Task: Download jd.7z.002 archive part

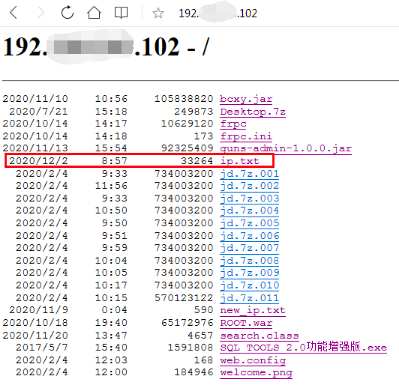Action: coord(249,186)
